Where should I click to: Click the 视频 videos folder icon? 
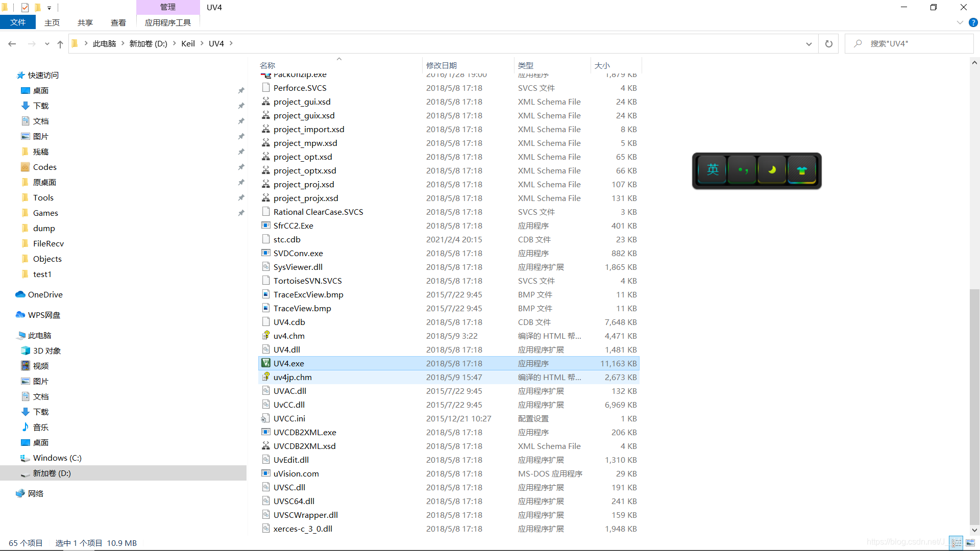pos(26,366)
